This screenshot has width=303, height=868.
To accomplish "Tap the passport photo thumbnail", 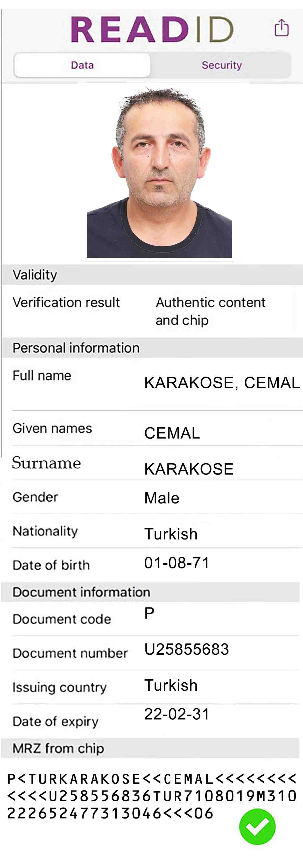I will click(159, 173).
